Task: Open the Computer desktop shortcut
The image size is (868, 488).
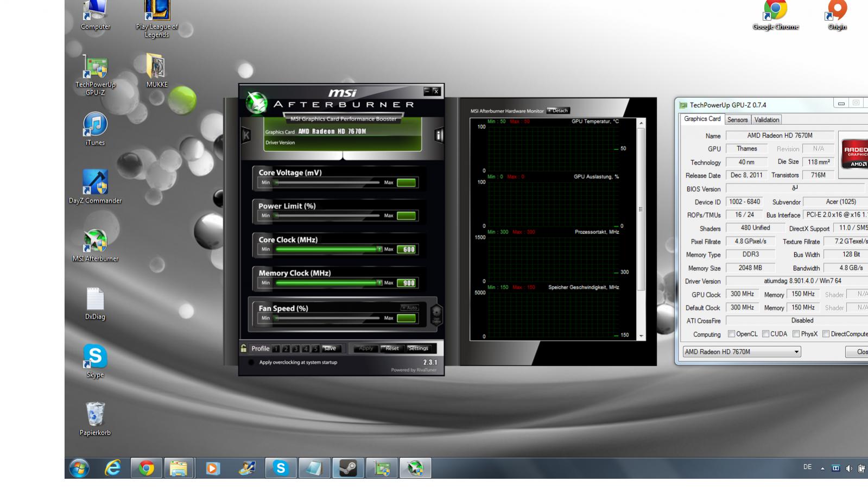Action: pyautogui.click(x=95, y=15)
